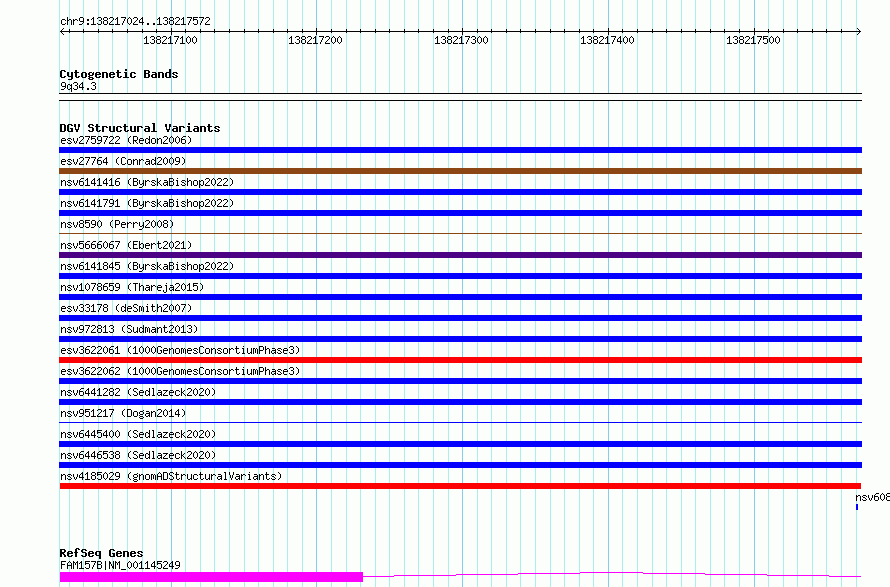Click the nsv972813 (Sudmant2013) label
Image resolution: width=890 pixels, height=587 pixels.
129,329
